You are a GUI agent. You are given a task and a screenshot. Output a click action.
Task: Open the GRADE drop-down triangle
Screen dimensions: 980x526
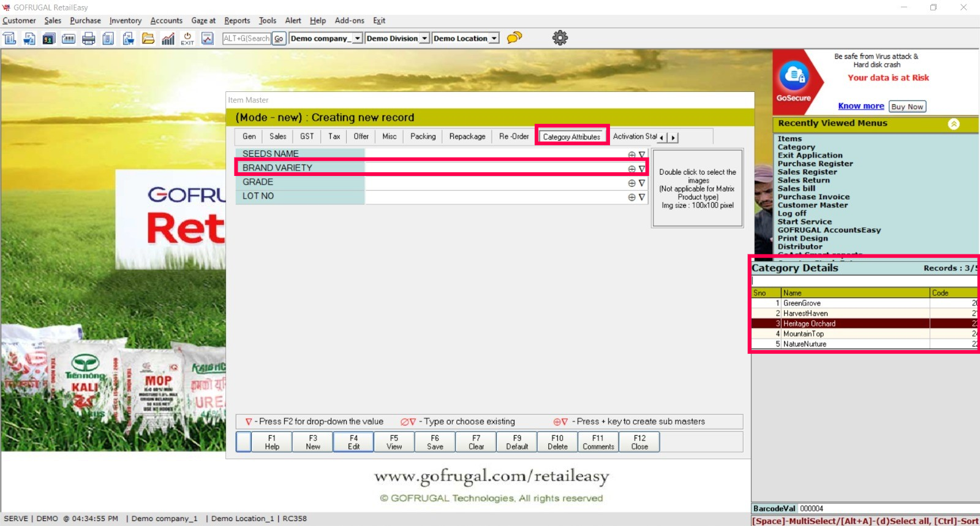642,183
